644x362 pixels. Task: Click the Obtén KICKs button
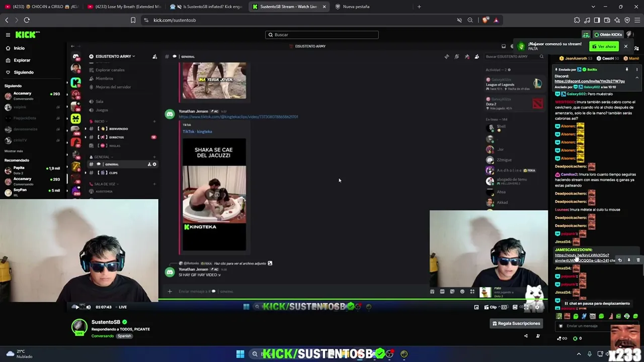[608, 35]
